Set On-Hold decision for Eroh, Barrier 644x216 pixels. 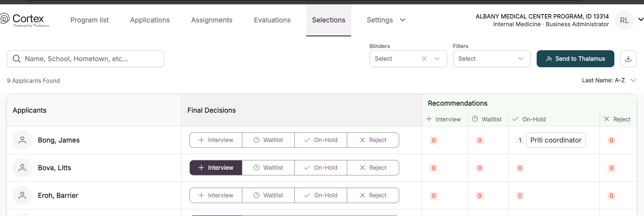[321, 196]
